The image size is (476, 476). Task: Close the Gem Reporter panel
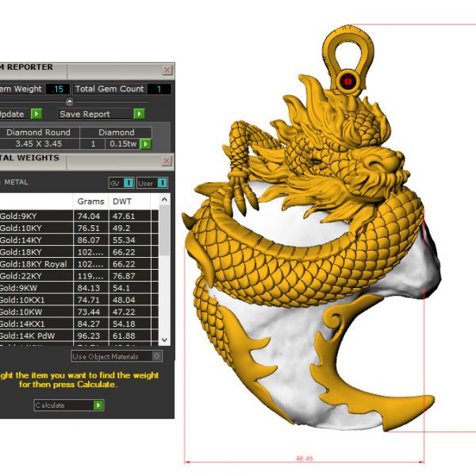[167, 70]
